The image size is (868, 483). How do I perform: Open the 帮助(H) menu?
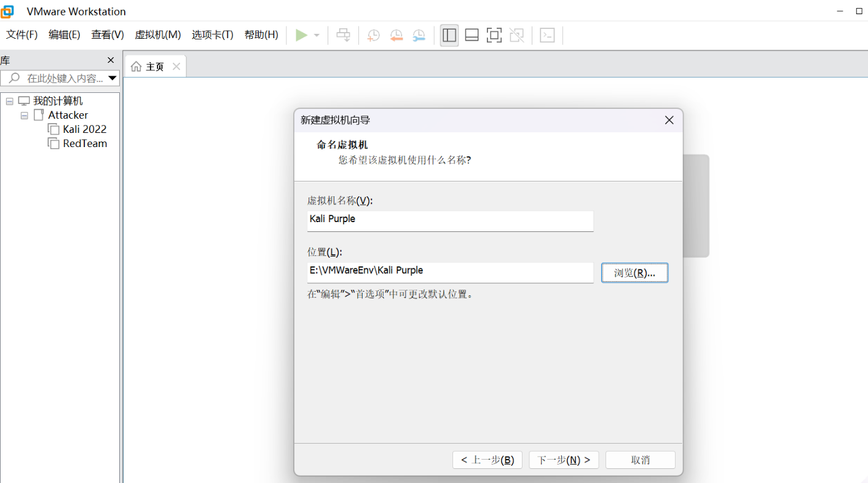pos(261,35)
